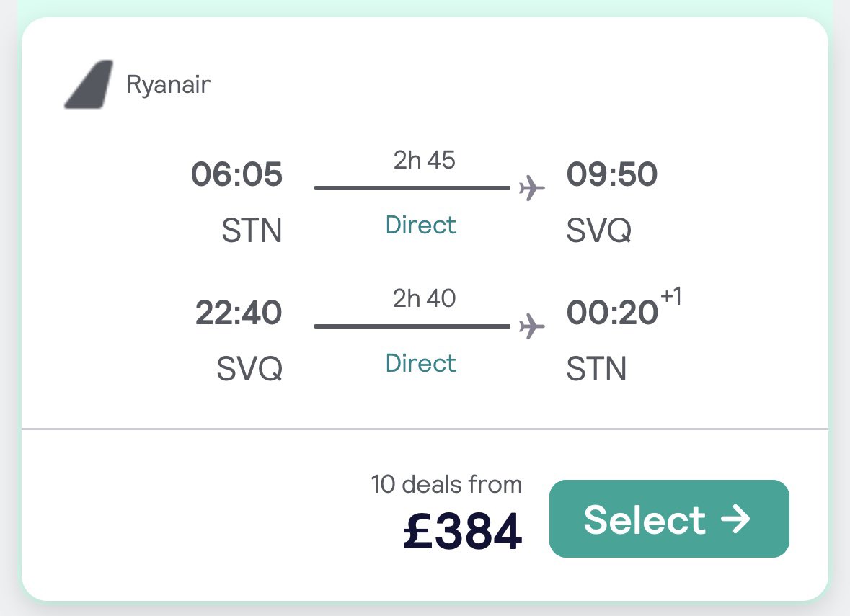This screenshot has width=850, height=616.
Task: Click the +1 next-day arrival indicator
Action: coord(670,298)
